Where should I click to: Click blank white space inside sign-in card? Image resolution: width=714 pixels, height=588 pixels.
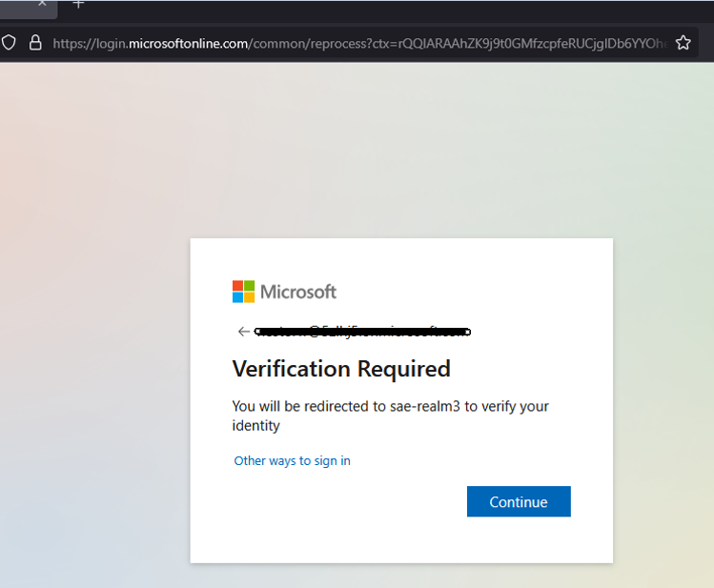click(400, 534)
